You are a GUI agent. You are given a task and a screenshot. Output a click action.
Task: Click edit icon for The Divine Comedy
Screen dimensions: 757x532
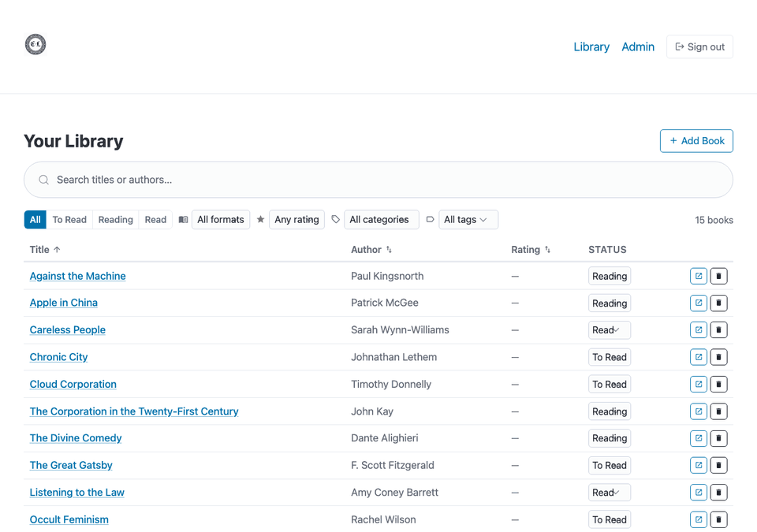click(x=698, y=438)
